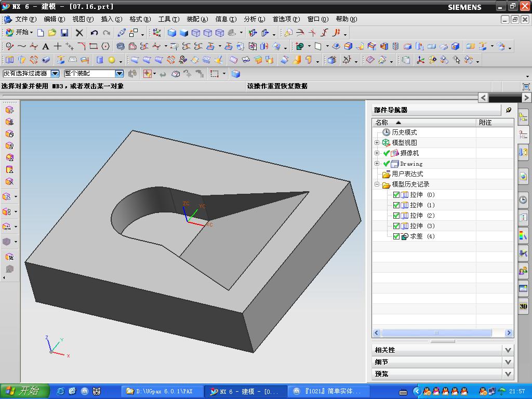This screenshot has height=399, width=532.
Task: Click the yellow sphere primitive icon
Action: [112, 60]
